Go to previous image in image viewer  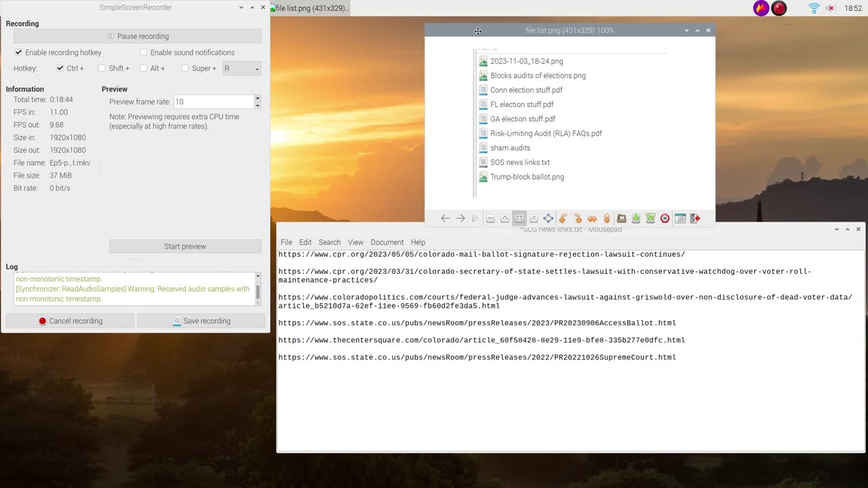click(x=445, y=218)
